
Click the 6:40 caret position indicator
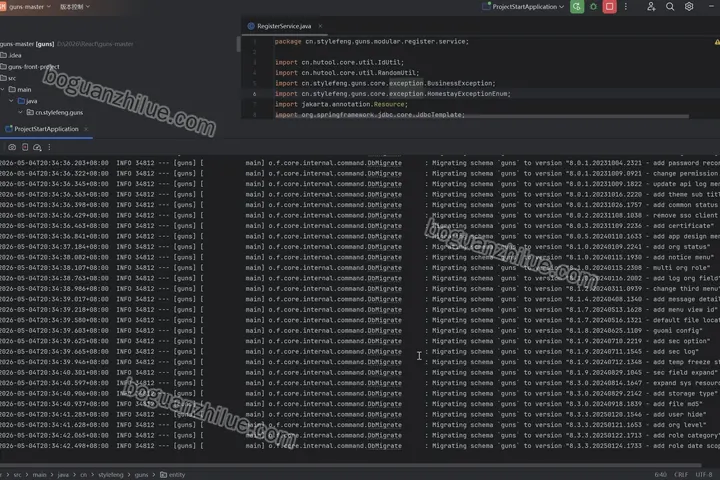[x=660, y=474]
